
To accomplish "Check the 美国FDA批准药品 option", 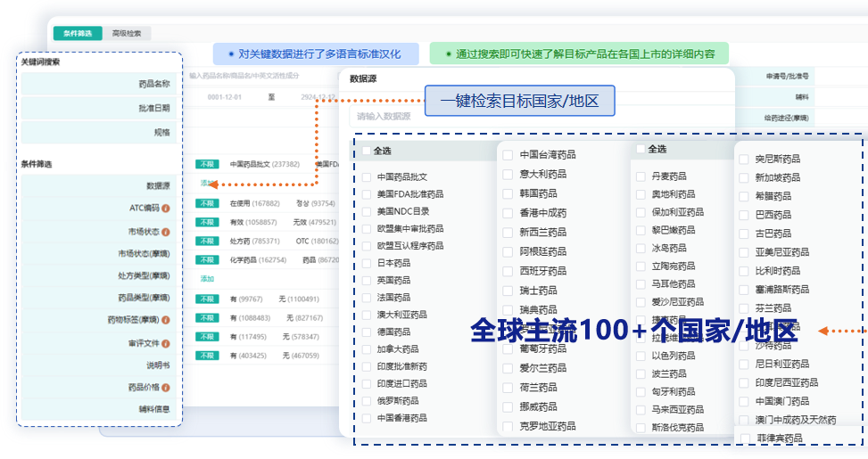I will tap(367, 194).
